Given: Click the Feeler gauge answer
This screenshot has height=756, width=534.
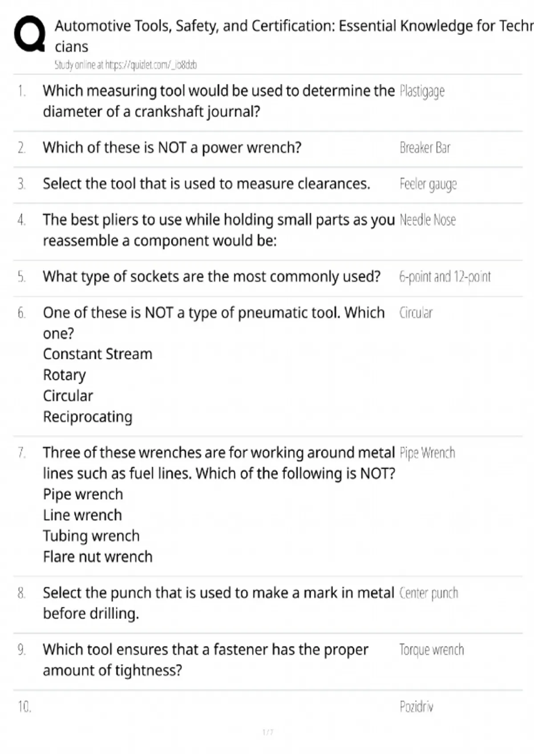Looking at the screenshot, I should click(x=428, y=184).
